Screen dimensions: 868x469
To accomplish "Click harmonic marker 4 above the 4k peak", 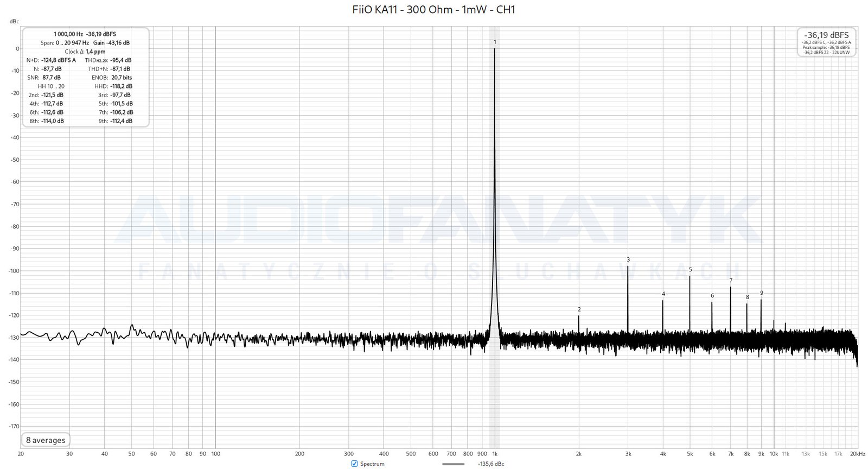I will tap(663, 294).
